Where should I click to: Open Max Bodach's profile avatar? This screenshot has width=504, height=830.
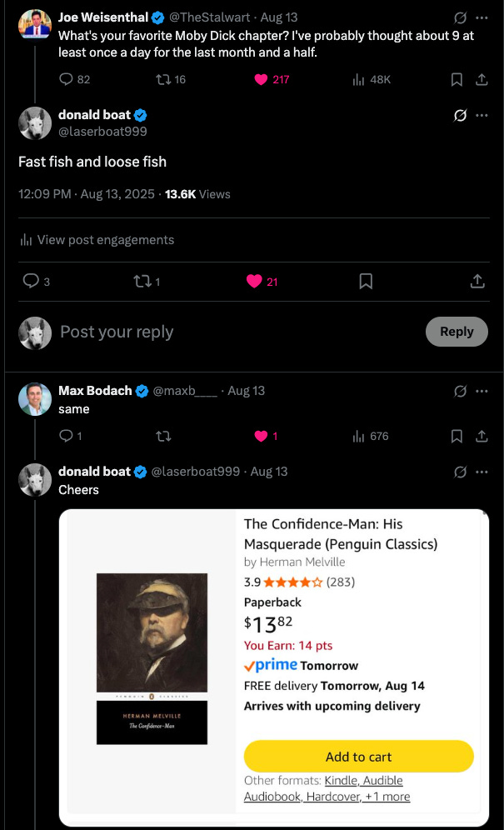(x=35, y=399)
